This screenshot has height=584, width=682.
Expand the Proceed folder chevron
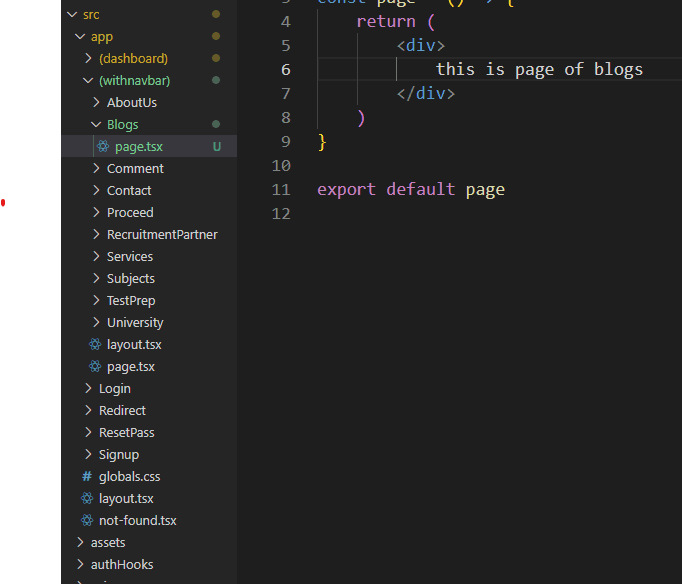click(97, 212)
